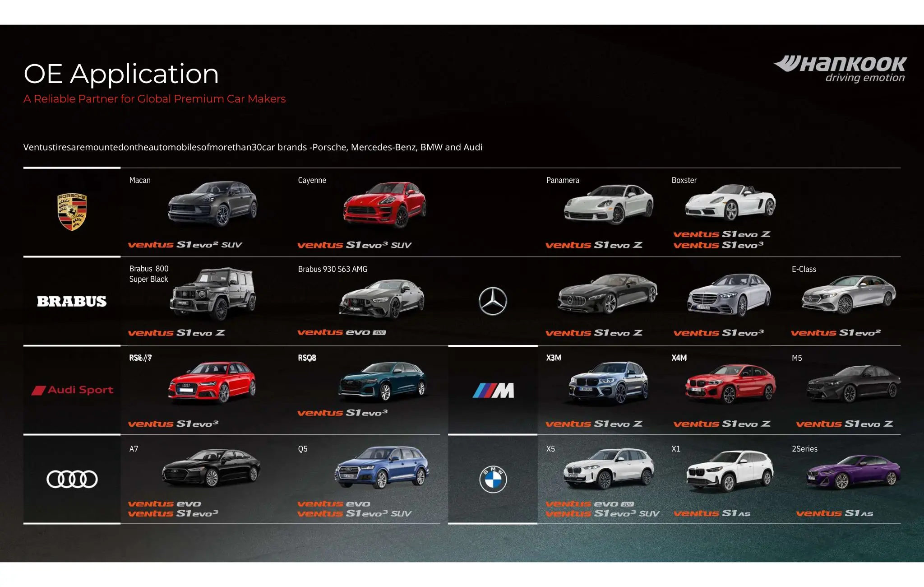Click the Mercedes-Benz star logo
924x587 pixels.
[493, 301]
